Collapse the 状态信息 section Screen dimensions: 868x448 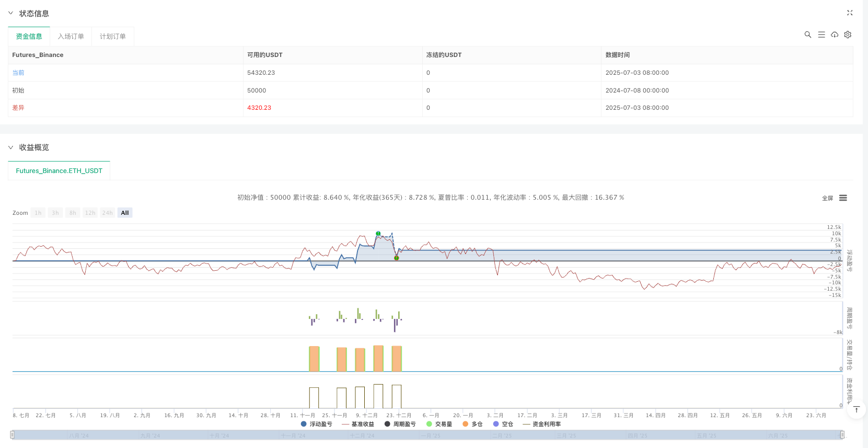10,13
